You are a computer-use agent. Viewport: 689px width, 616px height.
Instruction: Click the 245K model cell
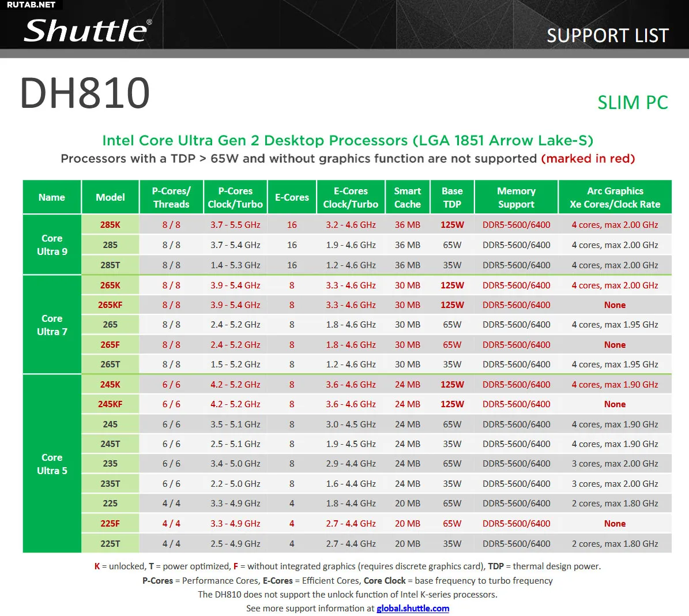pyautogui.click(x=110, y=384)
